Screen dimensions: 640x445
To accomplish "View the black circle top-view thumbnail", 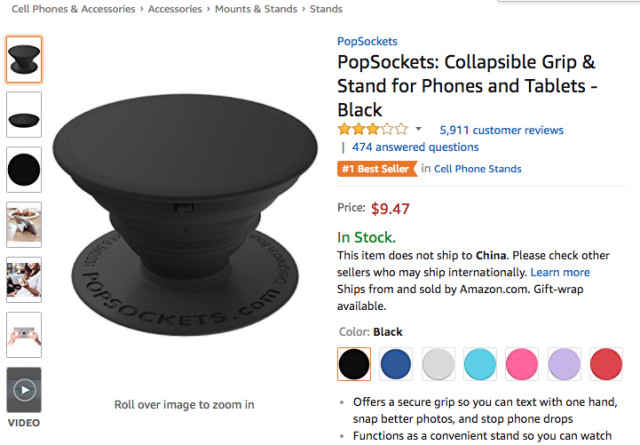I will (x=24, y=170).
